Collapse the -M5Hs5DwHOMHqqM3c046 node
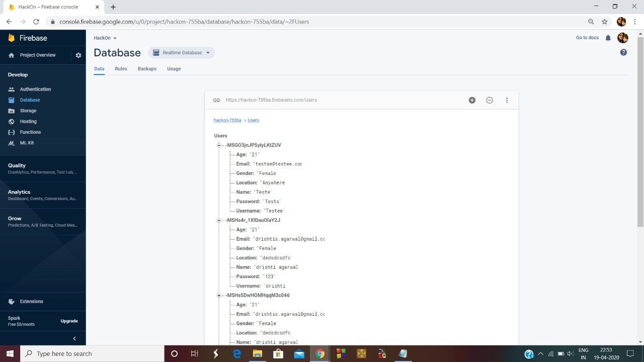Viewport: 644px width, 362px height. pyautogui.click(x=219, y=296)
